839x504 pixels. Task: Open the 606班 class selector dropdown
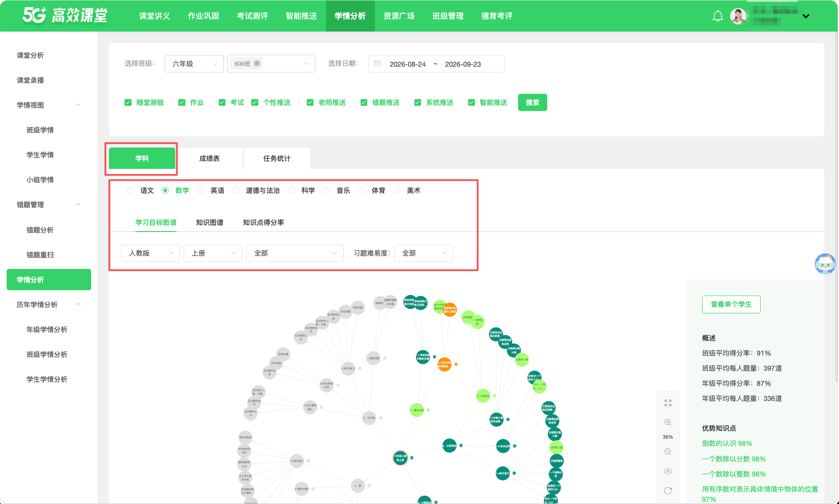tap(271, 64)
